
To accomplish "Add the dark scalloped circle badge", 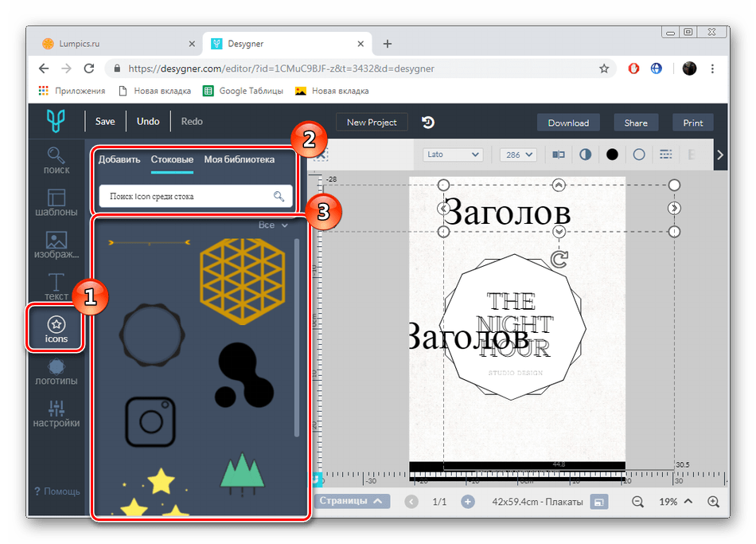I will point(152,335).
